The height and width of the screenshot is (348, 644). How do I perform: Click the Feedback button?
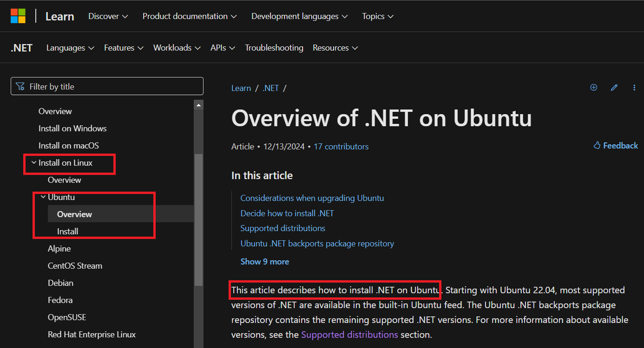point(616,146)
